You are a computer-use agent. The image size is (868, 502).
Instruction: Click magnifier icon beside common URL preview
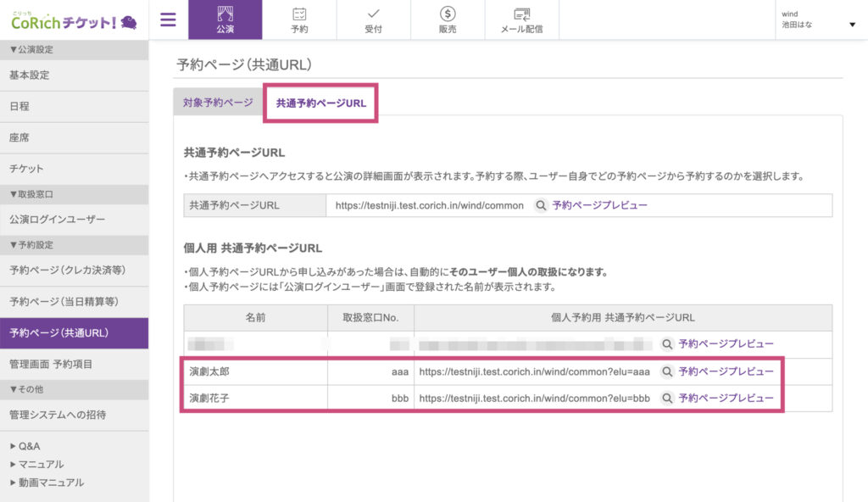tap(540, 205)
